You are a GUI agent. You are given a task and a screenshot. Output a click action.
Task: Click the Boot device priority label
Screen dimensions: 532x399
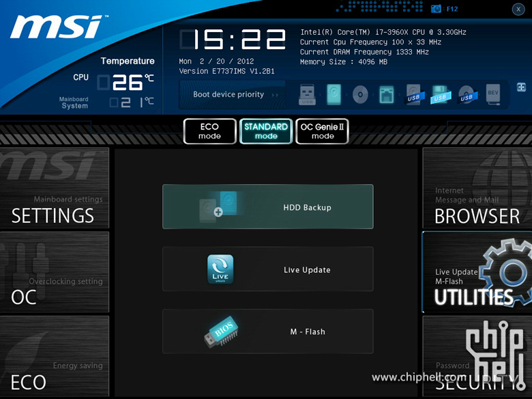pos(228,94)
